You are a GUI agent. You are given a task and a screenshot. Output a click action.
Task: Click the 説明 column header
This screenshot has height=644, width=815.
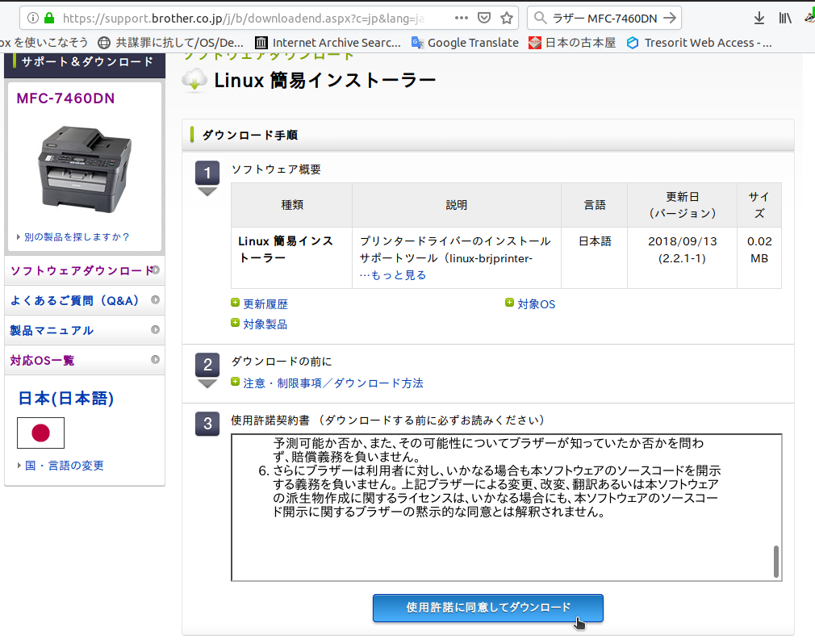(x=457, y=205)
